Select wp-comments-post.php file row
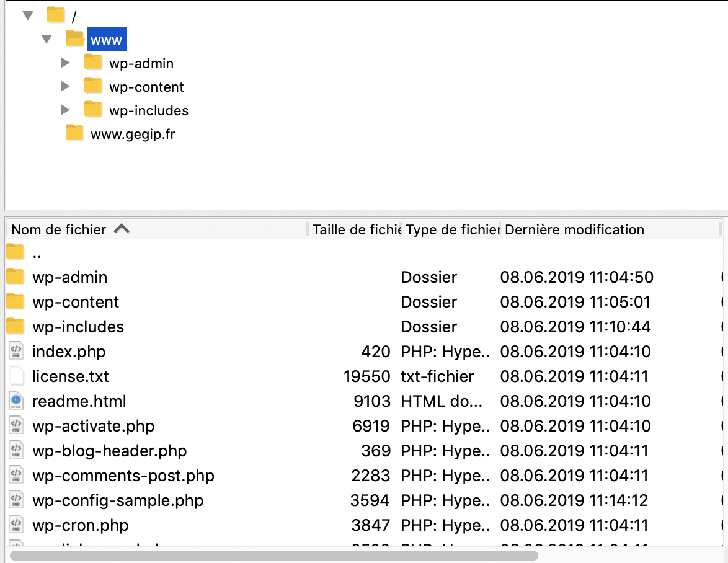Screen dimensions: 728x563 pos(123,476)
